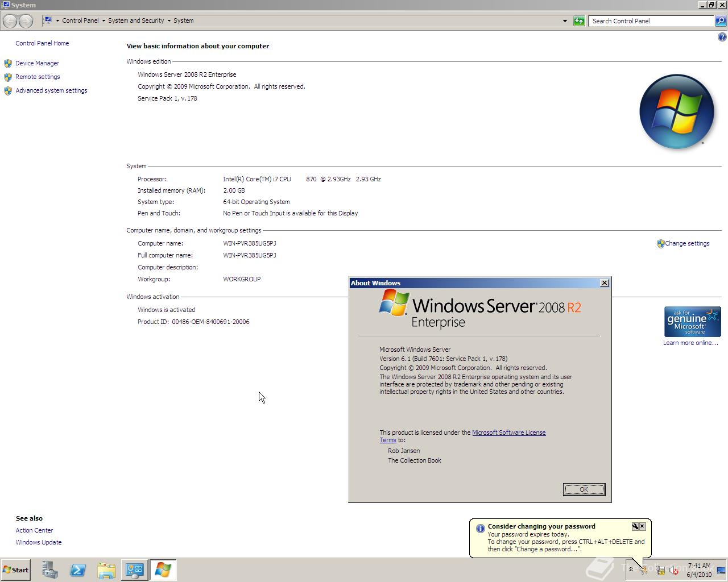Click the System breadcrumb segment
728x582 pixels.
coord(183,20)
